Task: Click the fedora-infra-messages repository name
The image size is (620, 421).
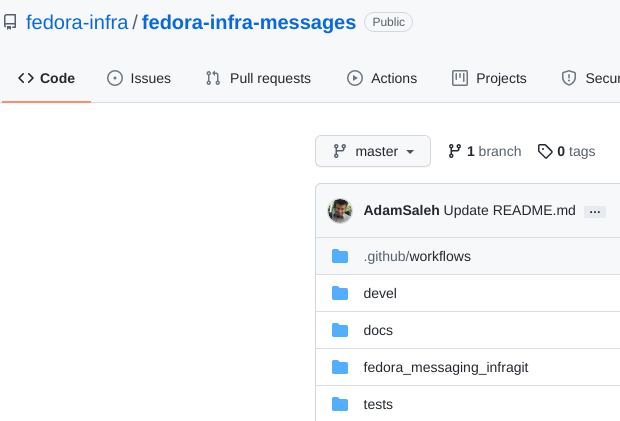Action: [249, 23]
